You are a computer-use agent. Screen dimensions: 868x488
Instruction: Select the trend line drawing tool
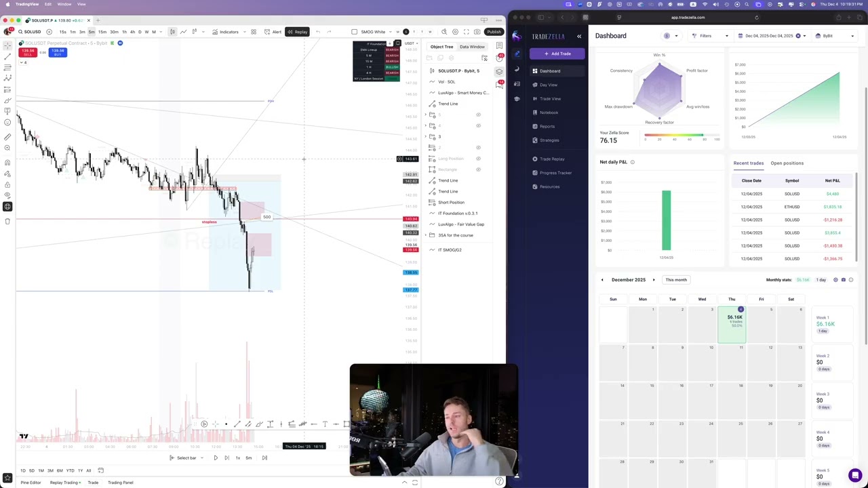point(7,56)
